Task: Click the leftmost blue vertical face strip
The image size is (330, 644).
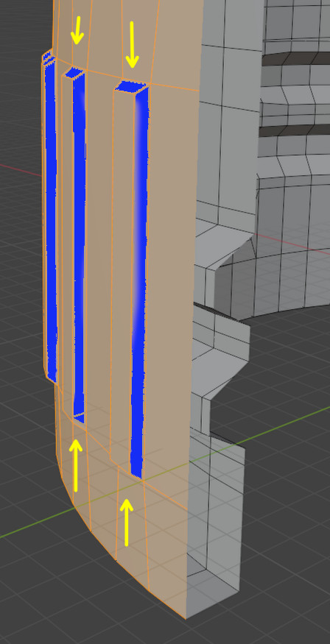Action: (51, 222)
